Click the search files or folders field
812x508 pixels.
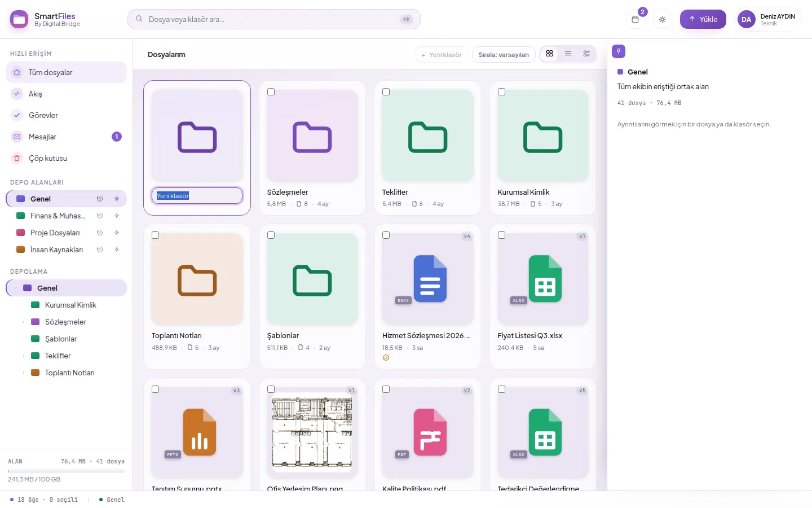point(274,19)
